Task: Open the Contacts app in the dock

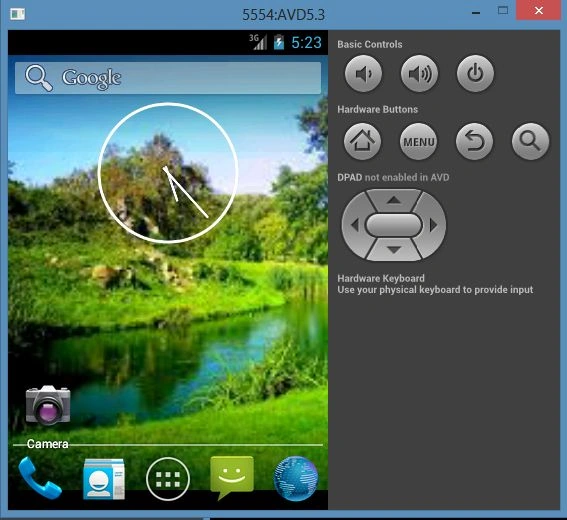Action: [104, 479]
